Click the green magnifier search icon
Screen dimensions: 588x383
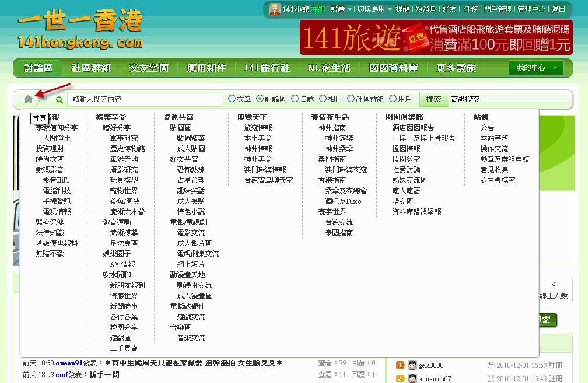click(60, 100)
